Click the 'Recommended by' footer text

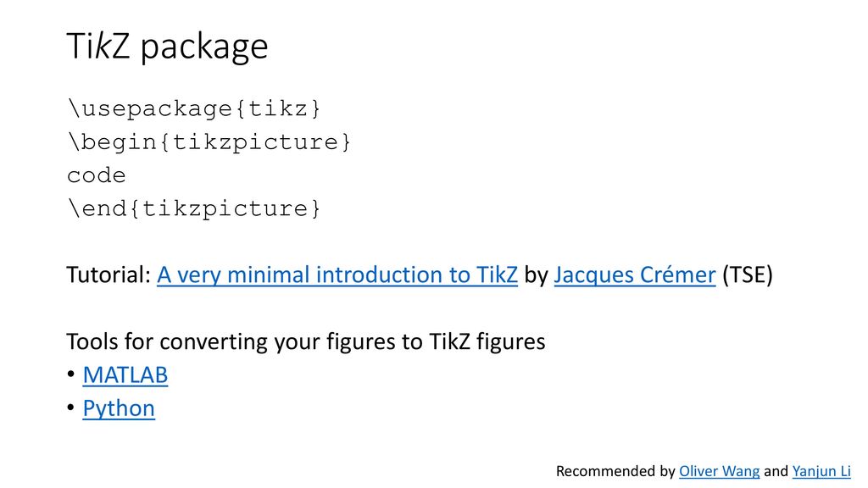pos(615,471)
